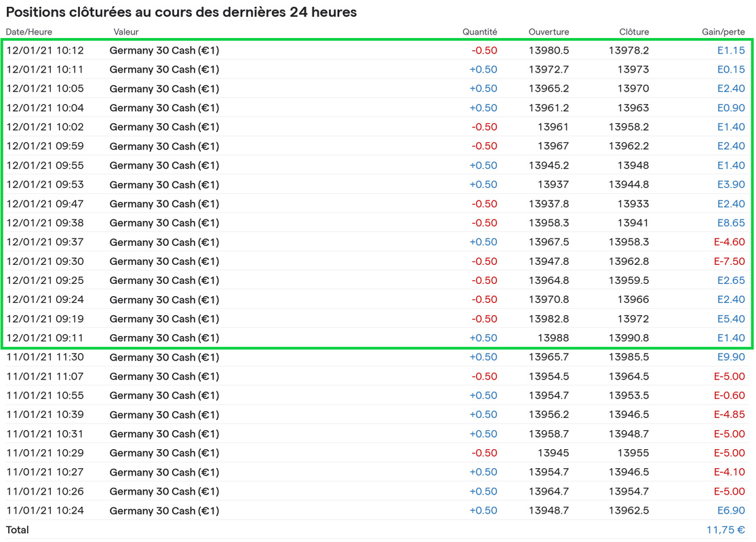Click the Positions clôturées page heading
Viewport: 756px width, 542px height.
click(x=181, y=12)
